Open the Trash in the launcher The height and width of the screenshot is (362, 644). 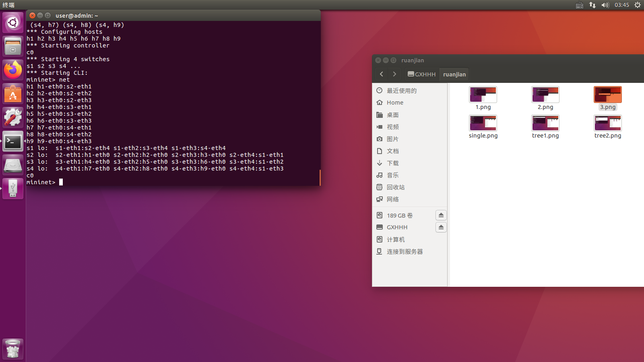click(x=13, y=349)
